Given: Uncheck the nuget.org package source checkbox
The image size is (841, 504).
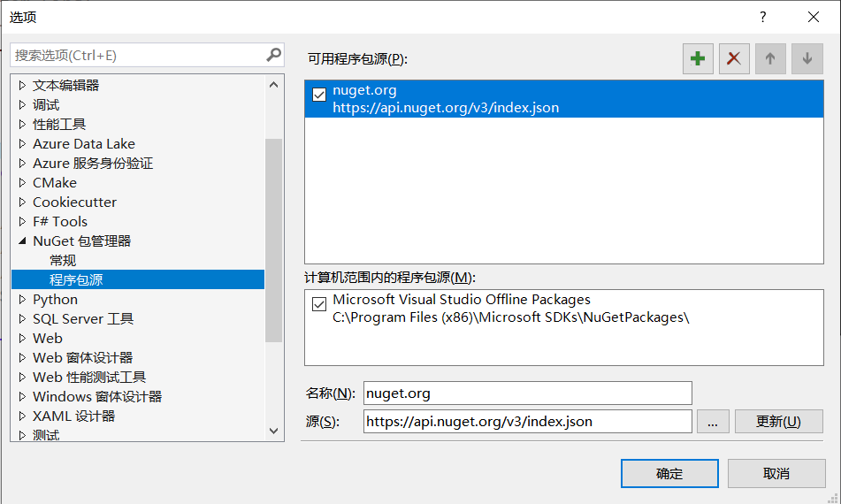Looking at the screenshot, I should point(319,95).
